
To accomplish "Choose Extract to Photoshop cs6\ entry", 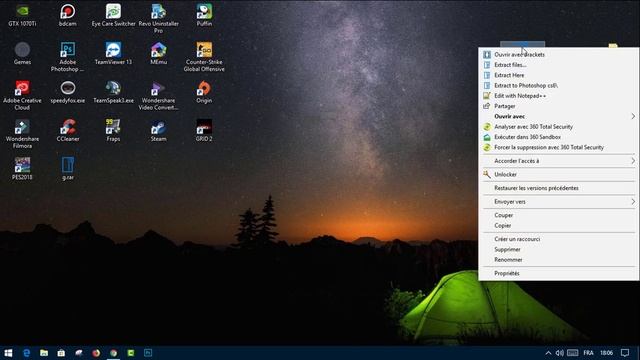I will (x=558, y=85).
